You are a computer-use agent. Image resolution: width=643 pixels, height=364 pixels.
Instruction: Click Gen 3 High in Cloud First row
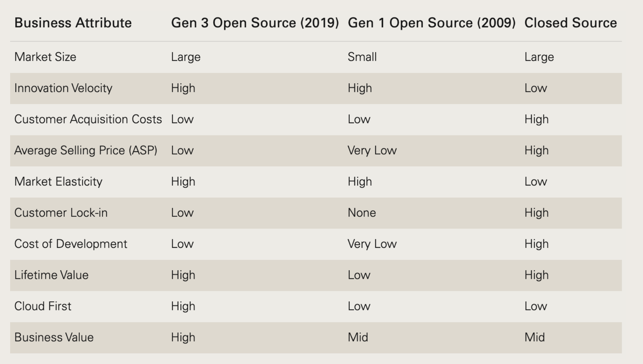pyautogui.click(x=183, y=306)
